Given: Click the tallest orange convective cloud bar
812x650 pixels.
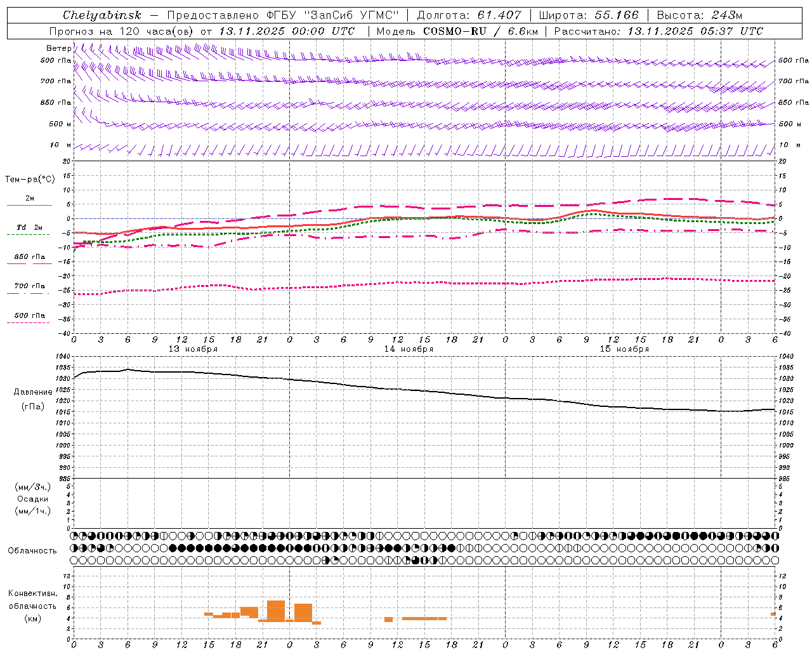Looking at the screenshot, I should click(276, 611).
